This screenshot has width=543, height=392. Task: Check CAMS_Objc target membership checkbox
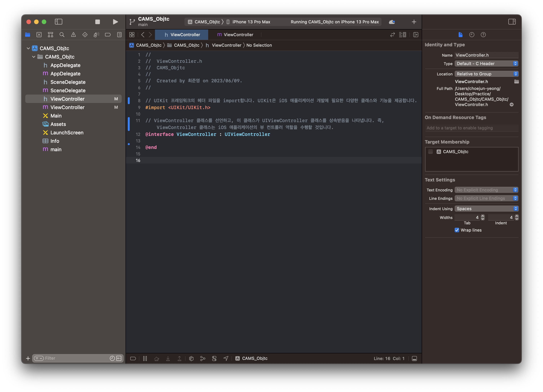pyautogui.click(x=430, y=152)
